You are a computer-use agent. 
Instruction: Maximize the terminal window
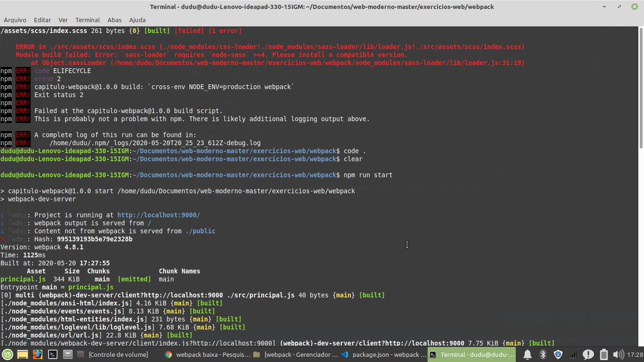(x=619, y=7)
